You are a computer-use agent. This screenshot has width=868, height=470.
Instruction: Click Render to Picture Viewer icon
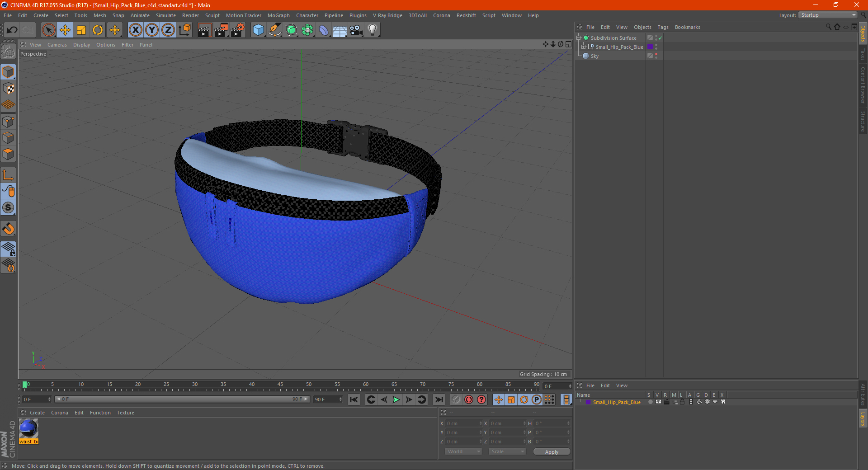221,30
